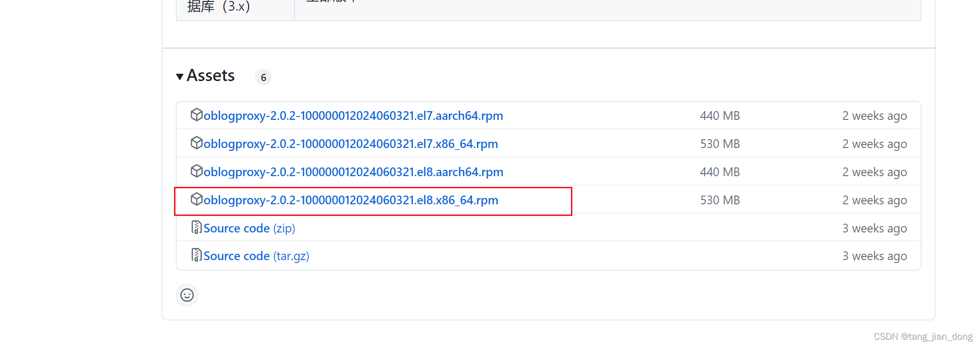980x346 pixels.
Task: Click 530 MB size of el7.x86_64 row
Action: (720, 144)
